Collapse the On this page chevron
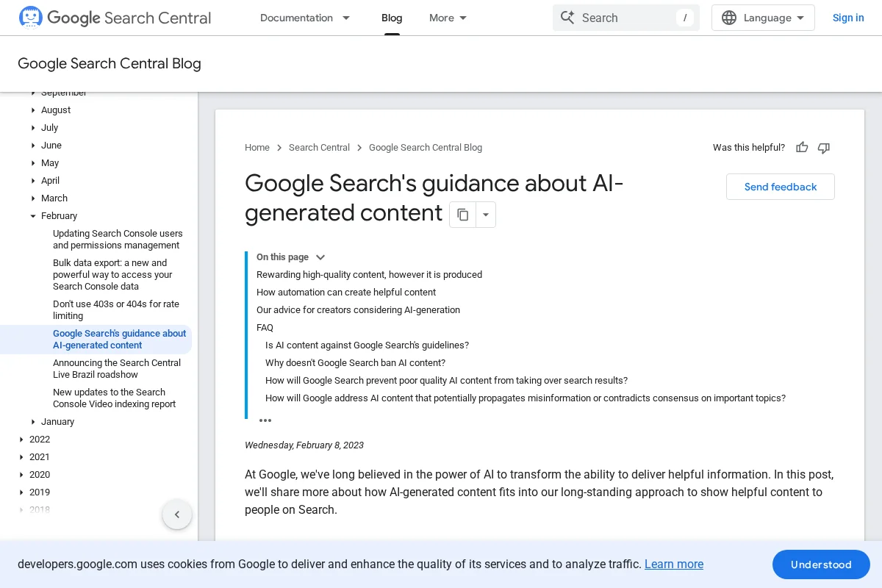Image resolution: width=882 pixels, height=588 pixels. 320,257
